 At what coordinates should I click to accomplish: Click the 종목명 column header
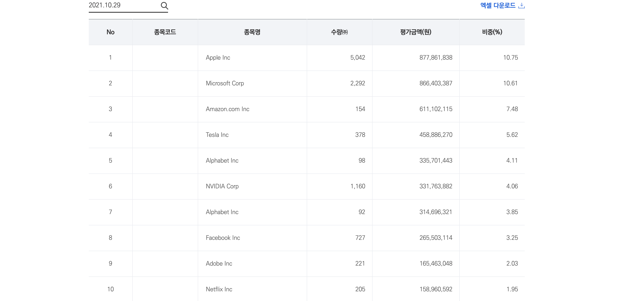(x=252, y=32)
